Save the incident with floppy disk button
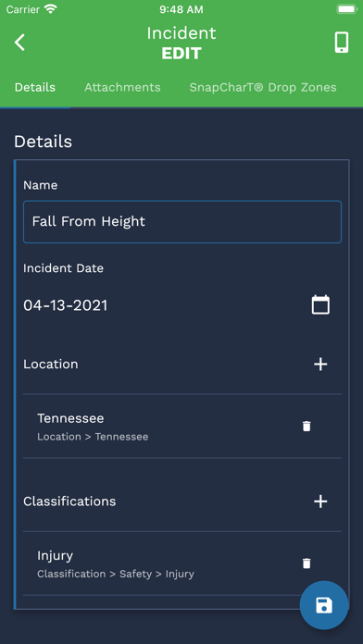Screen dimensions: 363x644 pos(324,605)
